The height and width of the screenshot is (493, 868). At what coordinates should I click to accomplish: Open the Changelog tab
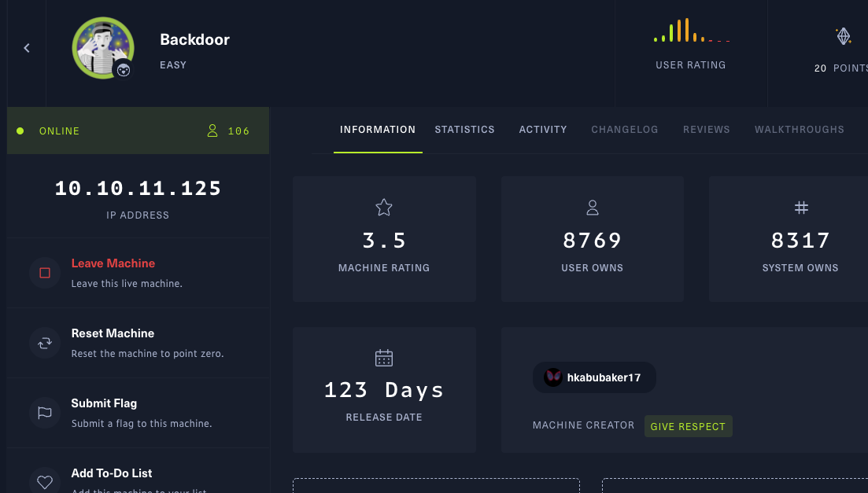pyautogui.click(x=624, y=130)
